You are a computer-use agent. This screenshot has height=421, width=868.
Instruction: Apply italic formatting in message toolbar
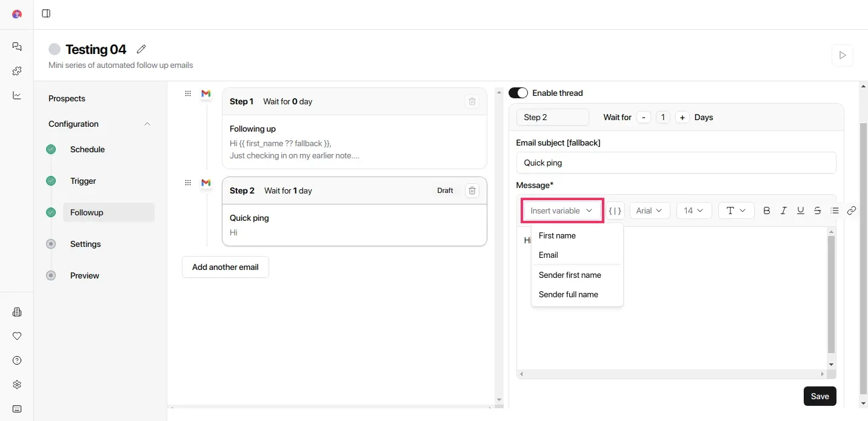coord(784,210)
